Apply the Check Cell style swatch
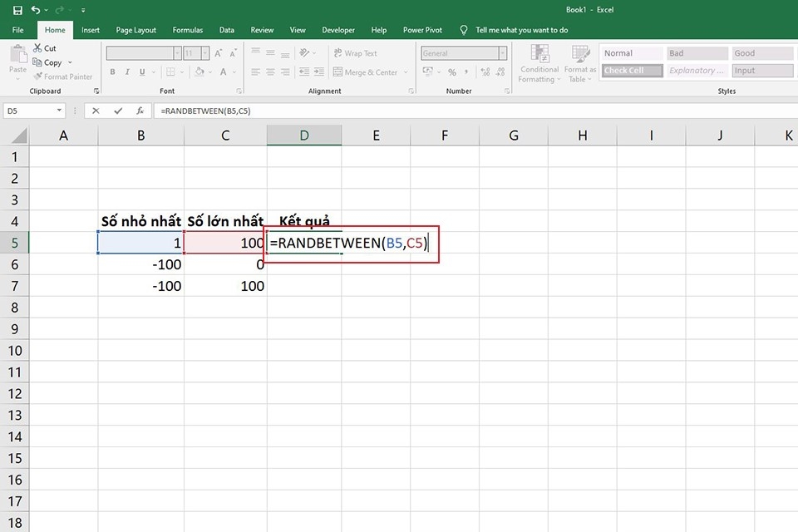Viewport: 798px width, 532px height. coord(632,71)
